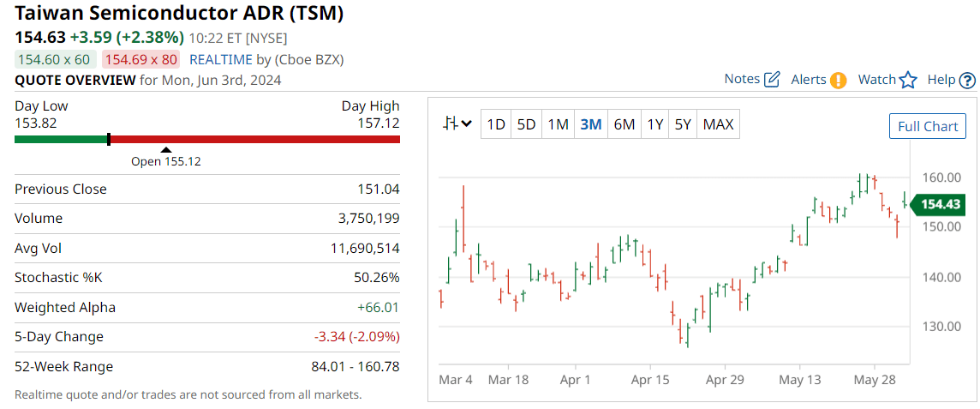This screenshot has width=980, height=409.
Task: Click the Help link text
Action: 941,80
